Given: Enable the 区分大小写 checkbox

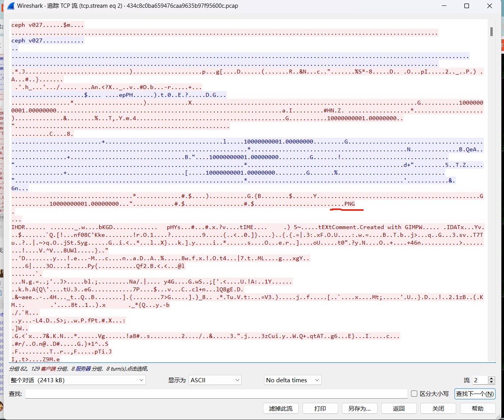Looking at the screenshot, I should point(414,394).
